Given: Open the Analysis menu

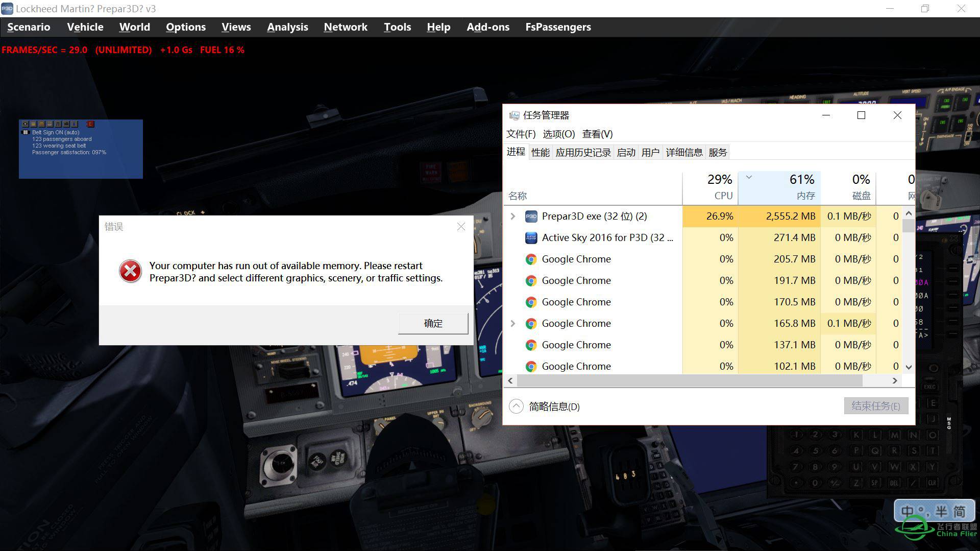Looking at the screenshot, I should [287, 27].
